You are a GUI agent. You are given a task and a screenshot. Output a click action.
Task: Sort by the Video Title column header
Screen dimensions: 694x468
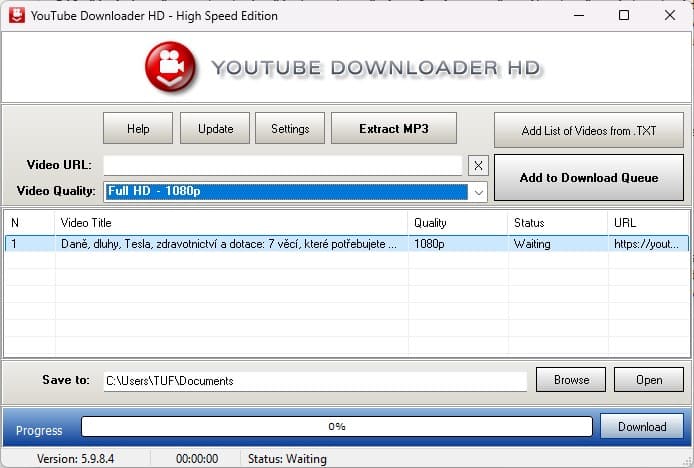(231, 223)
